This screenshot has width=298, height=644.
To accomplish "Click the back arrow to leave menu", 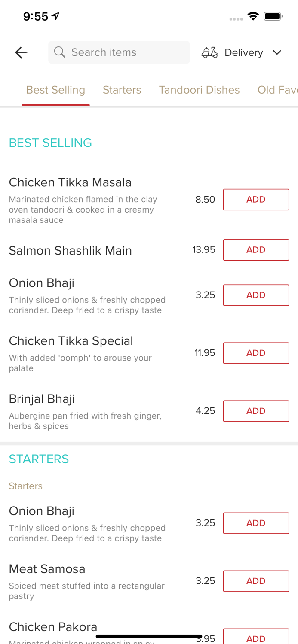I will 20,52.
